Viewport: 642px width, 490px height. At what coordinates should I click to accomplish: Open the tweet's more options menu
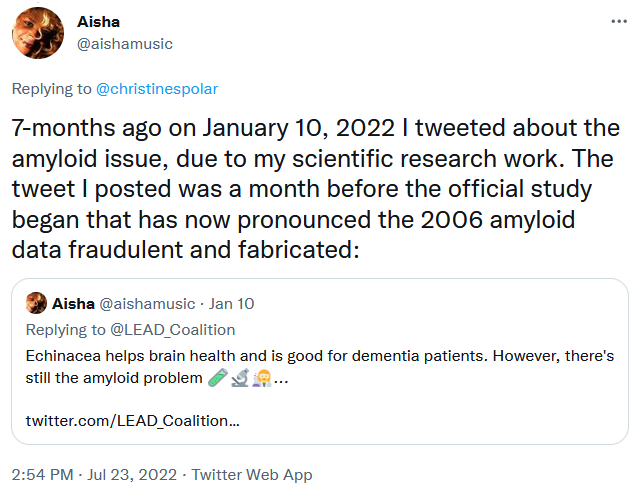[x=619, y=21]
